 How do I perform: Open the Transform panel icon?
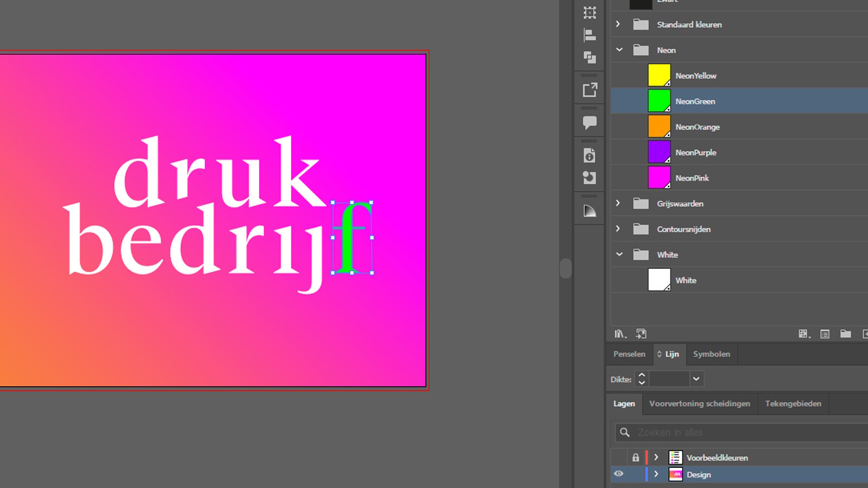pyautogui.click(x=590, y=12)
